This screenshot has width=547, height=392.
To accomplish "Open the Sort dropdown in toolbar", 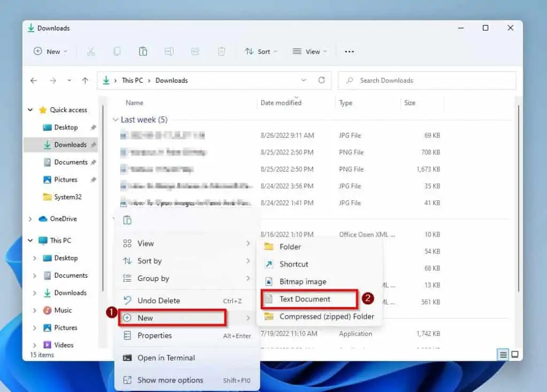I will tap(261, 52).
